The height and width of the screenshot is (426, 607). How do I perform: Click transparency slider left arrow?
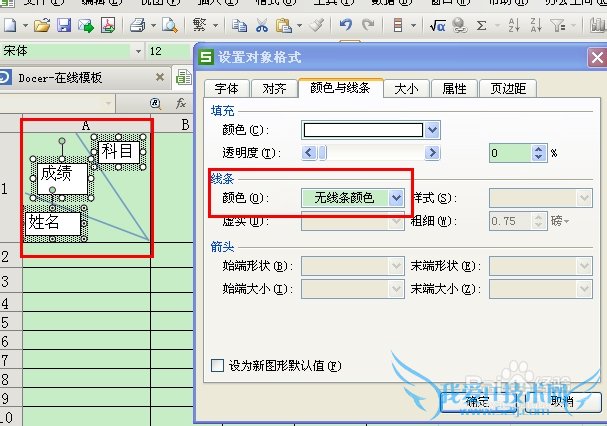pyautogui.click(x=309, y=153)
